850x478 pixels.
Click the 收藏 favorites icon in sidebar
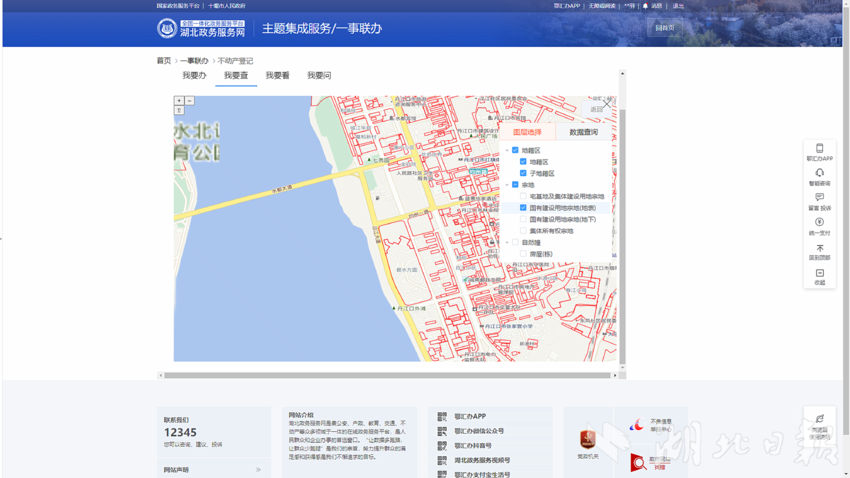(819, 276)
